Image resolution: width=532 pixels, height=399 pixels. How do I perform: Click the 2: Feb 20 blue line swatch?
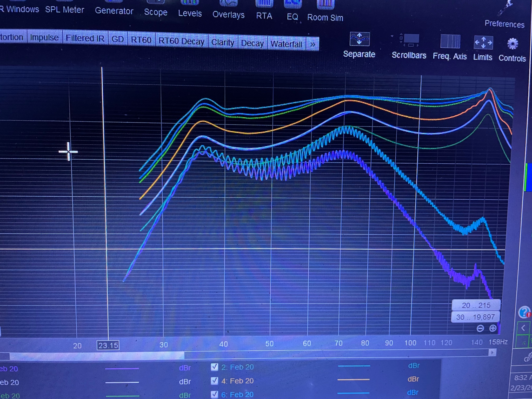tap(354, 366)
